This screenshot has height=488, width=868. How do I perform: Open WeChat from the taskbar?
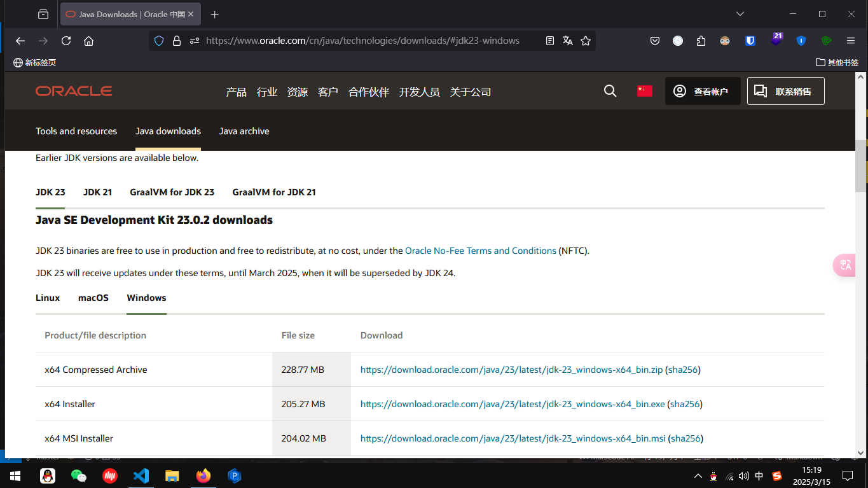point(78,476)
